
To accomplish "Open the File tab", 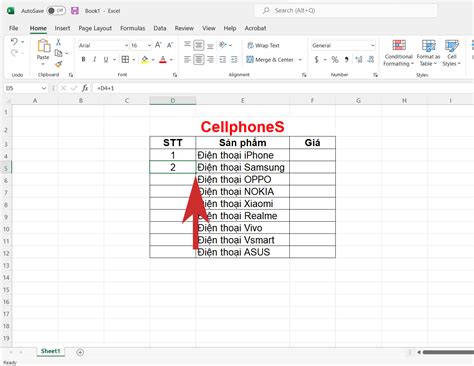I will [x=14, y=28].
